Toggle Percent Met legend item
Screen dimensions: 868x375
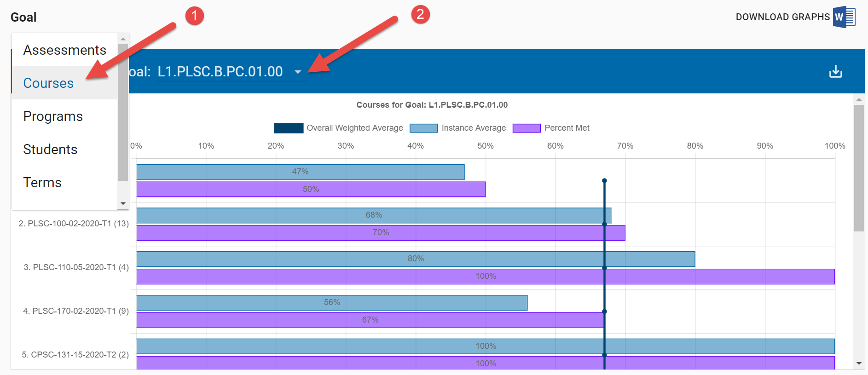click(x=551, y=128)
